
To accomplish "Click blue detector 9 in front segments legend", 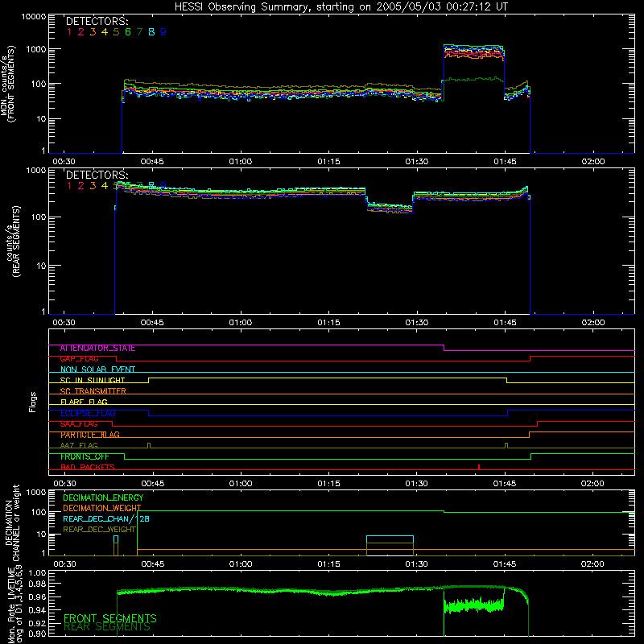I will [x=163, y=32].
